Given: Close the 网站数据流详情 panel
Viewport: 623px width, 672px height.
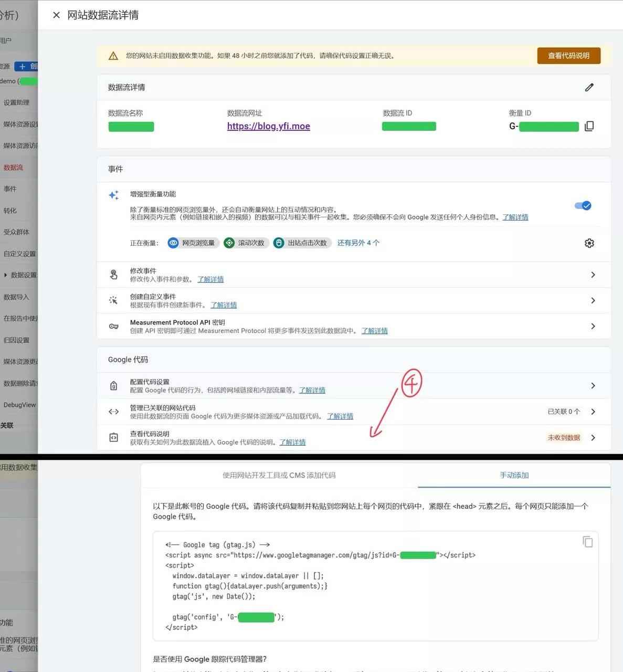Looking at the screenshot, I should point(56,15).
